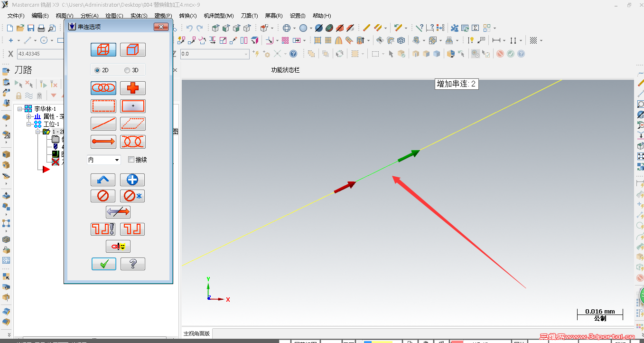Open the grid pattern dropdown arrow
Viewport: 644px width, 343px height.
(x=541, y=40)
